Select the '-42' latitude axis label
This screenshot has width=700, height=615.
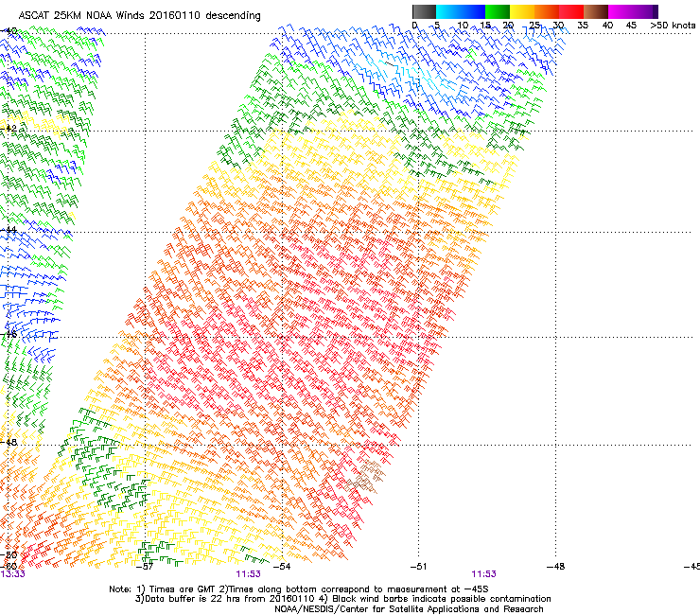coord(9,128)
